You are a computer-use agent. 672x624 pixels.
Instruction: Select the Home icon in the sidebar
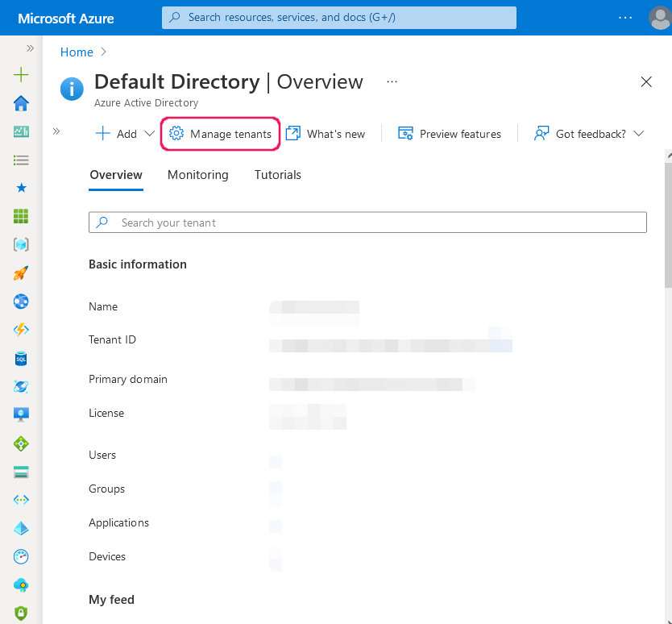coord(21,103)
